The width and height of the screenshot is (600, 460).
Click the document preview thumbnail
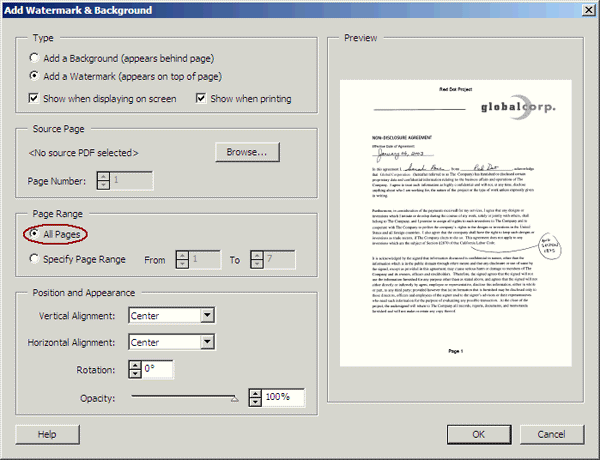tap(455, 220)
